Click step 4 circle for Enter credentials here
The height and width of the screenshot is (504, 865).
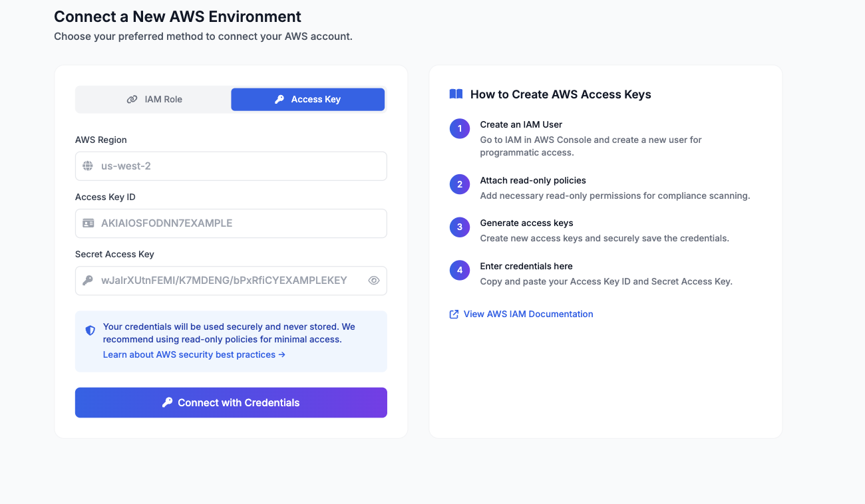(460, 270)
